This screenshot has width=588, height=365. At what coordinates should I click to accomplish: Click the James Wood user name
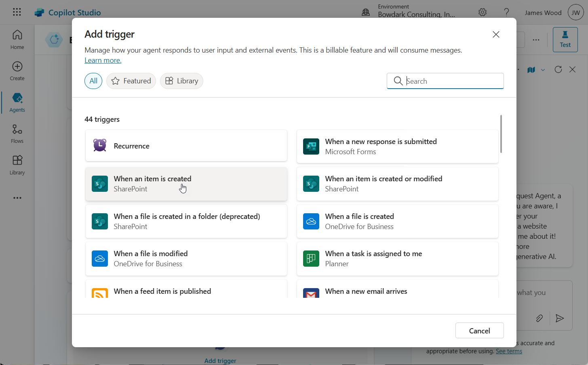pyautogui.click(x=543, y=13)
